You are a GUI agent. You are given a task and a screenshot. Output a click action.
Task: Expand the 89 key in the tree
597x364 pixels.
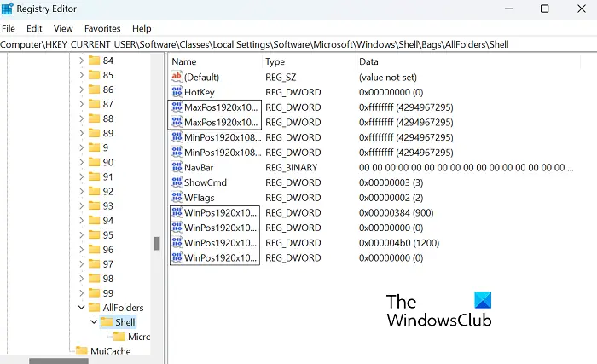[81, 133]
